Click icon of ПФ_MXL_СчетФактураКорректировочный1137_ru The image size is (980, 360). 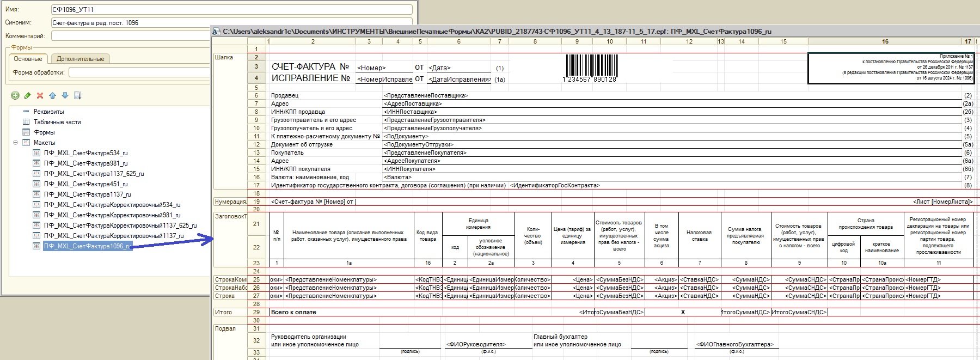tap(37, 236)
